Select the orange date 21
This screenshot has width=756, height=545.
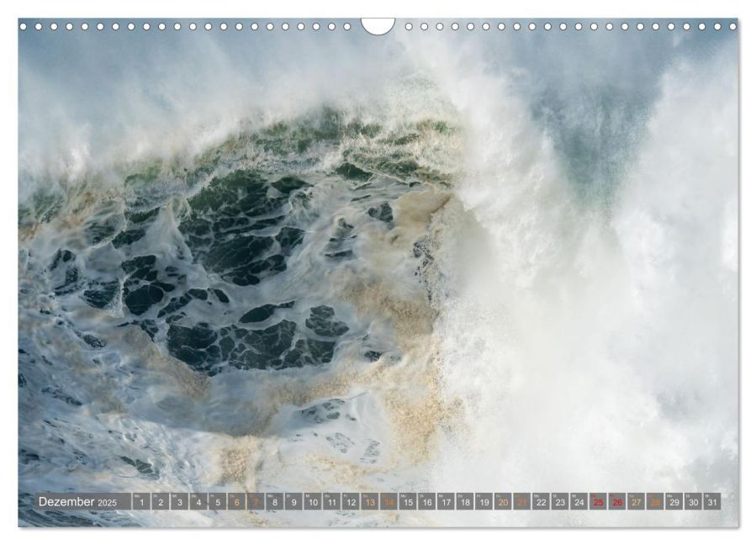522,502
